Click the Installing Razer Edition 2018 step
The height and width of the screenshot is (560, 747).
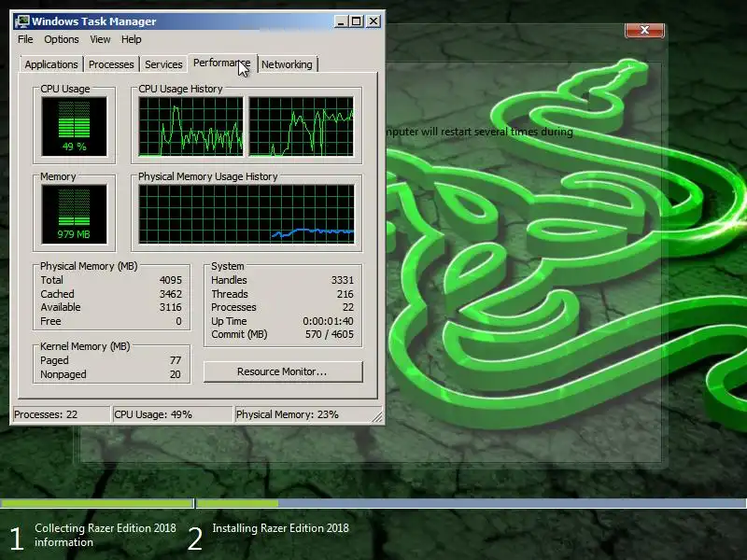pos(281,528)
